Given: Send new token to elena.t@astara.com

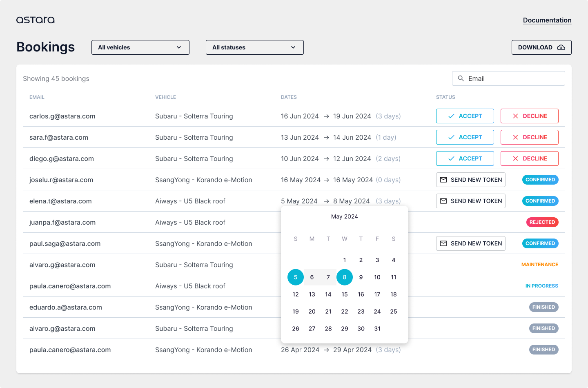Looking at the screenshot, I should (471, 201).
